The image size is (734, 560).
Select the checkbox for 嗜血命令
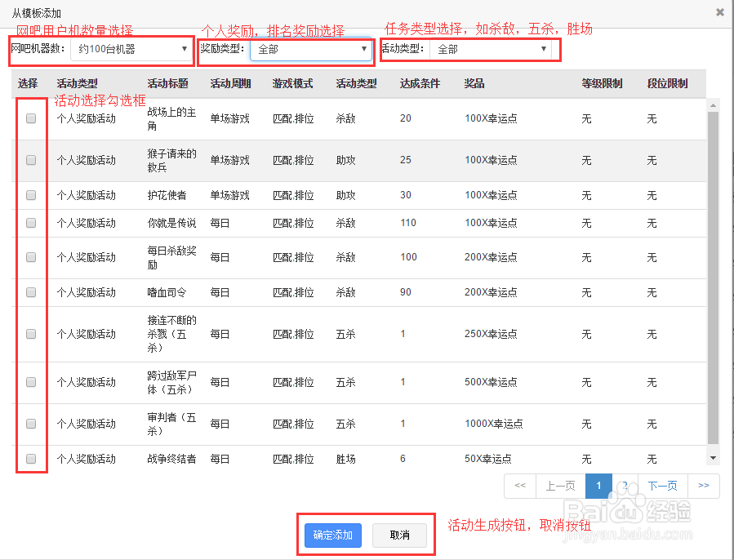(x=30, y=292)
